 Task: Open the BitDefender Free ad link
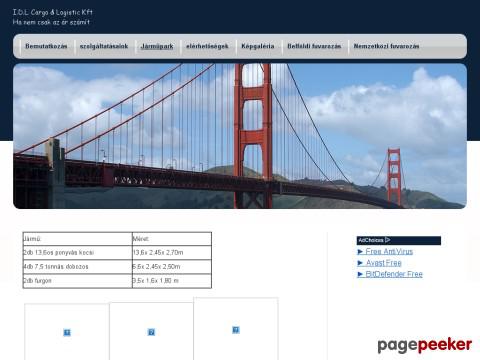[x=394, y=274]
